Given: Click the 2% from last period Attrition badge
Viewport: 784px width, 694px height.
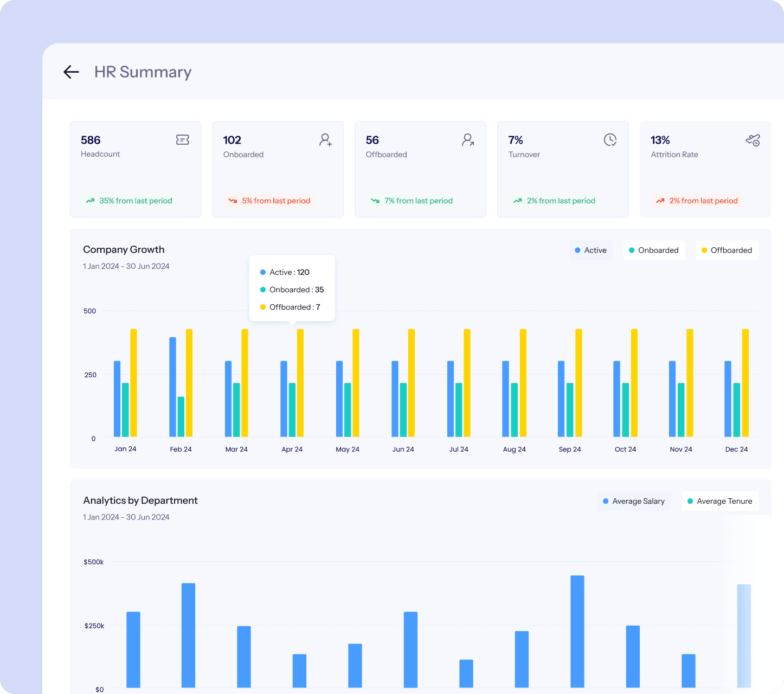Looking at the screenshot, I should 697,201.
